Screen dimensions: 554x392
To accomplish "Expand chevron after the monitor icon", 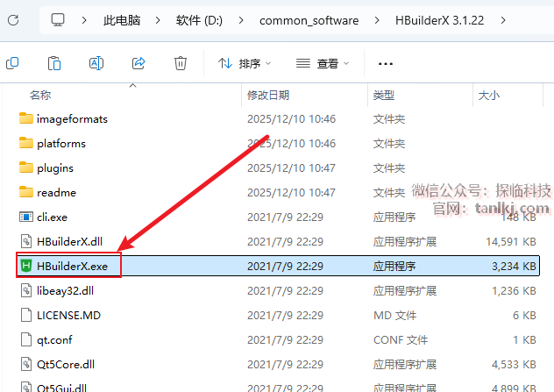I will 84,20.
